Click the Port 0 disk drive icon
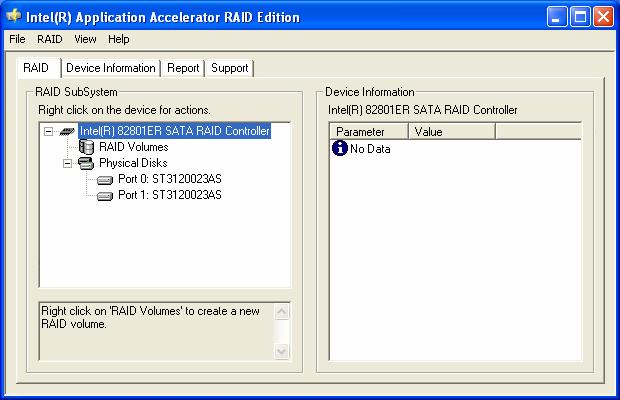The width and height of the screenshot is (620, 400). pyautogui.click(x=105, y=180)
